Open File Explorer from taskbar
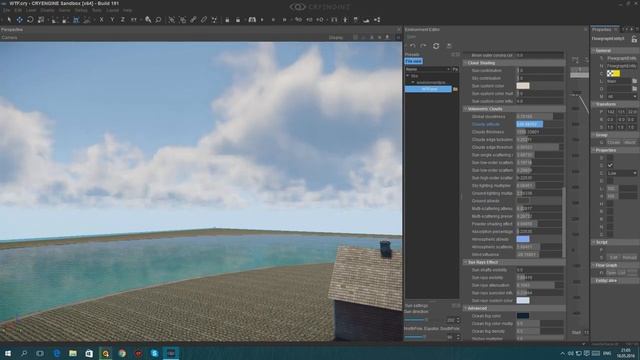Screen dimensions: 640x360 (73, 353)
